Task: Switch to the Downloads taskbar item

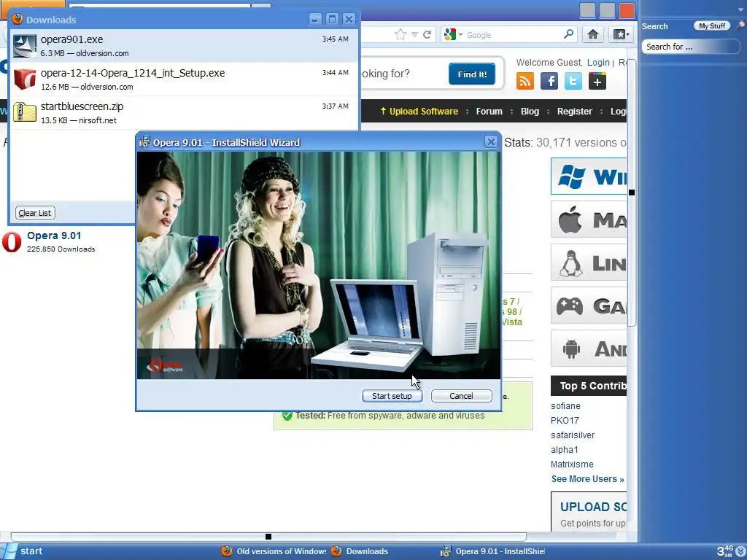Action: click(x=360, y=551)
